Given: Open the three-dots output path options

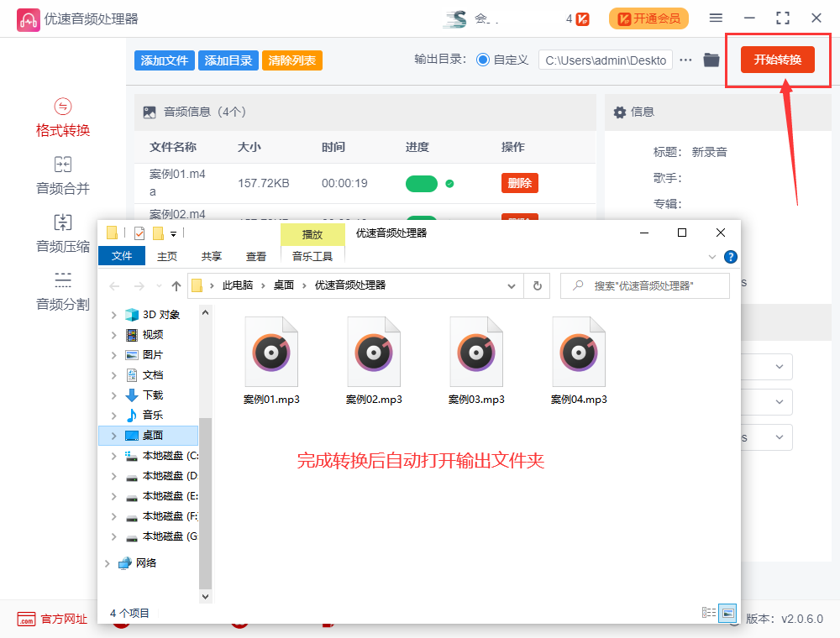Looking at the screenshot, I should pyautogui.click(x=685, y=60).
